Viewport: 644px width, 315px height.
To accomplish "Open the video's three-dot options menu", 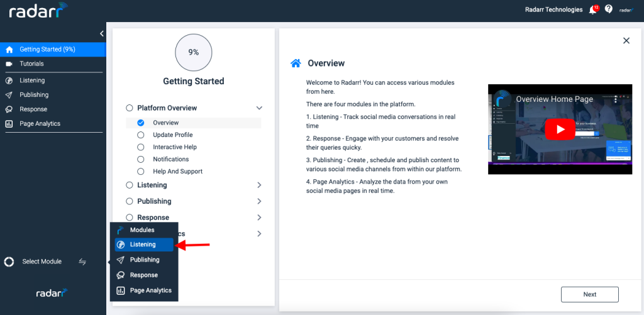I will click(x=615, y=99).
